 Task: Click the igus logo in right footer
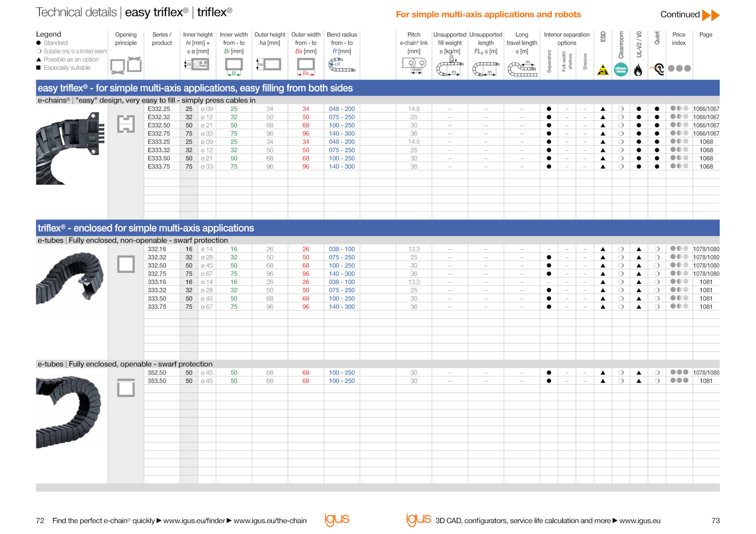pos(419,519)
